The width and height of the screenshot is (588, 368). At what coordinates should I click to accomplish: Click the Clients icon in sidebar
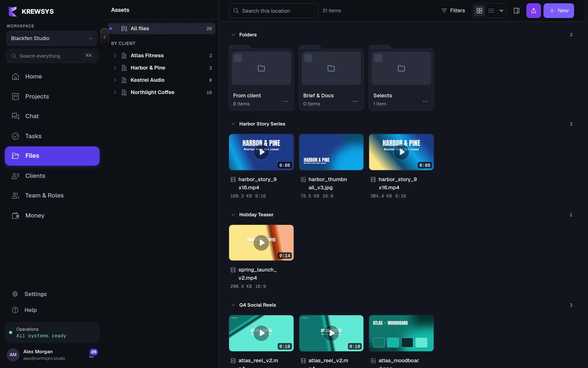[16, 176]
